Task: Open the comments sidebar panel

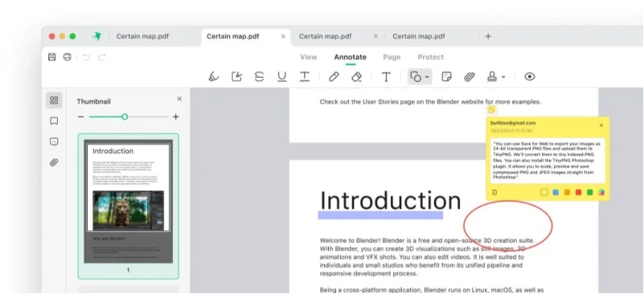Action: tap(54, 141)
